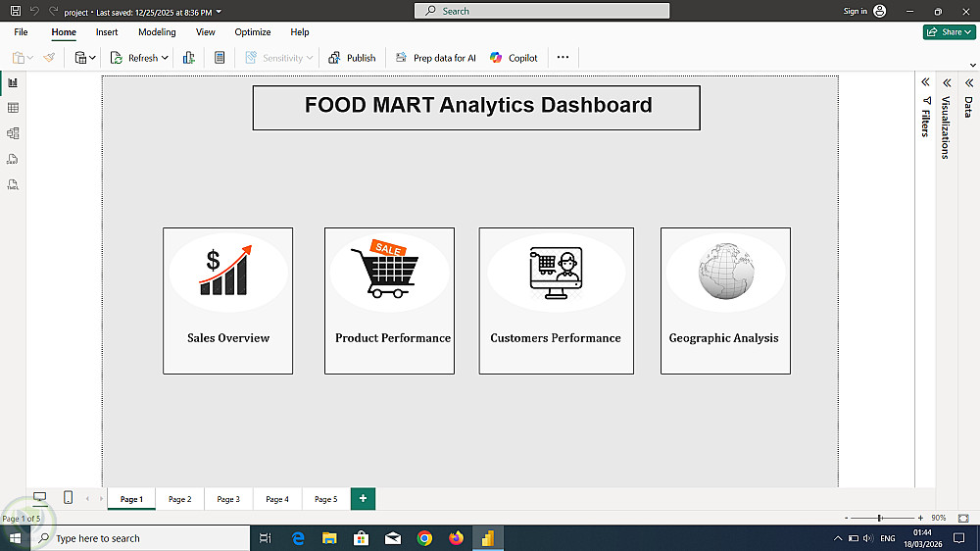Insert a new visual from ribbon
The image size is (980, 551).
189,58
